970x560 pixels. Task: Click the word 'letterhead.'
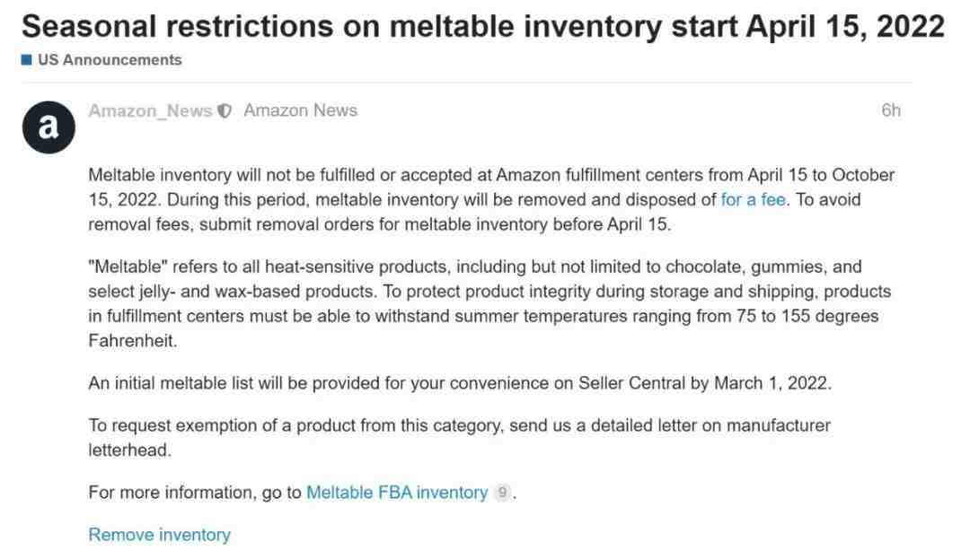click(x=130, y=450)
